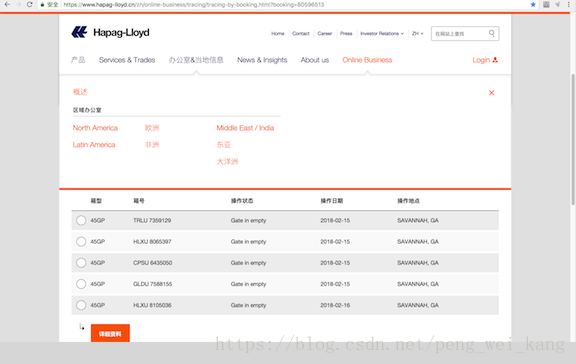Open the 产品 menu

[78, 60]
